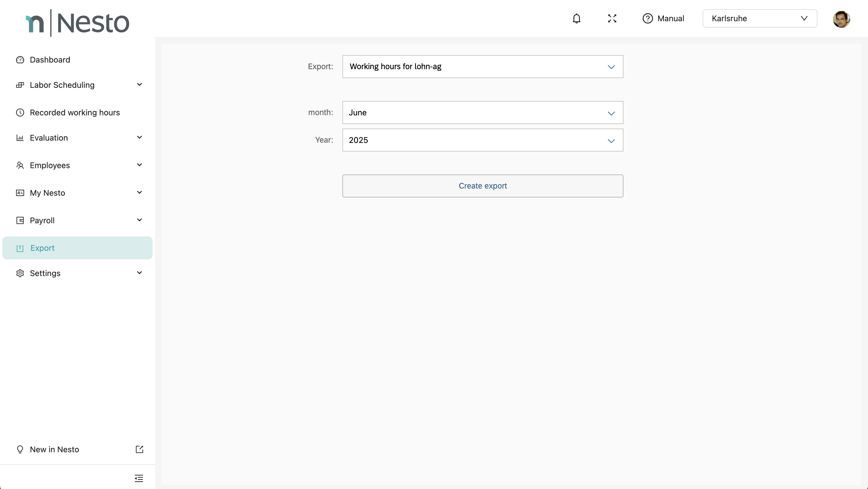Click the Dashboard gauge icon

click(x=20, y=60)
